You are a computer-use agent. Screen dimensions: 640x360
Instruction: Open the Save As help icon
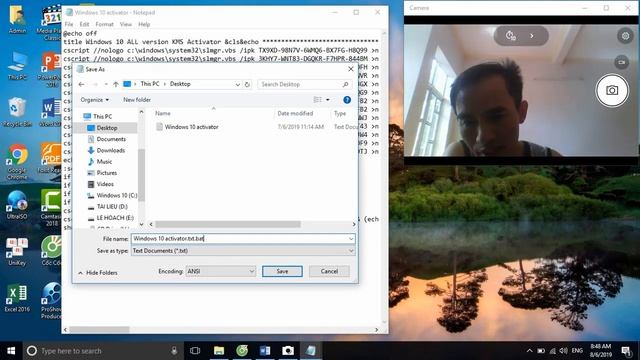tap(347, 100)
